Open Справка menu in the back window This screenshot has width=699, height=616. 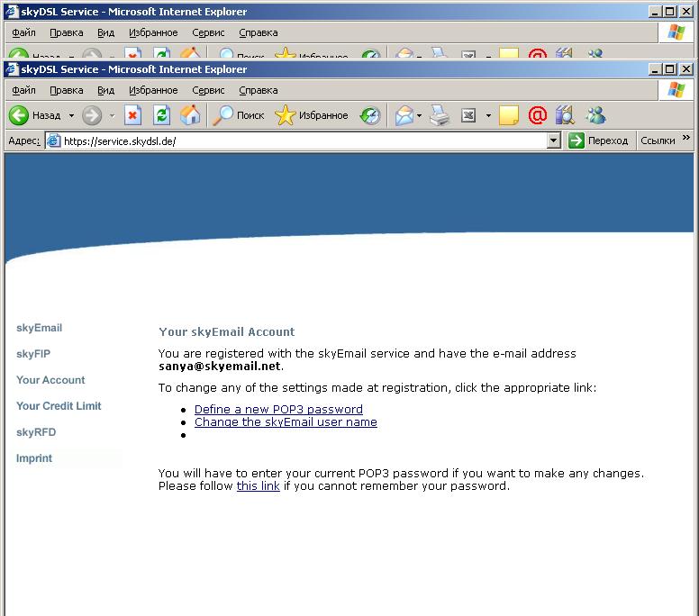tap(259, 32)
